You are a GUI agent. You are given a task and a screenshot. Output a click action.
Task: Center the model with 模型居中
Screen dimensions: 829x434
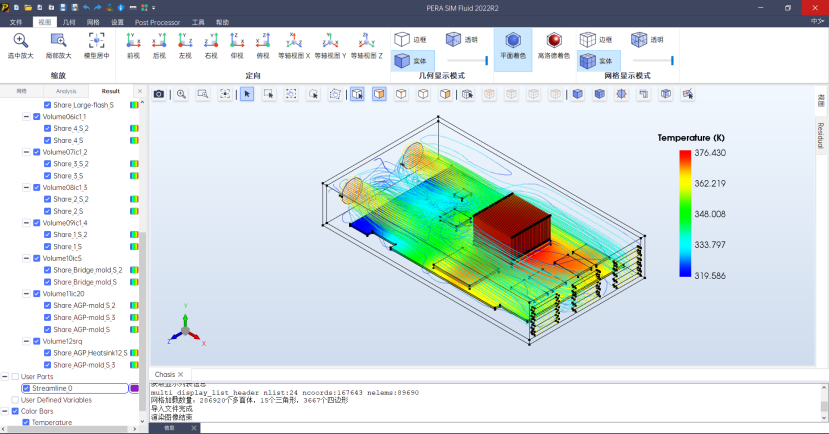click(x=96, y=41)
